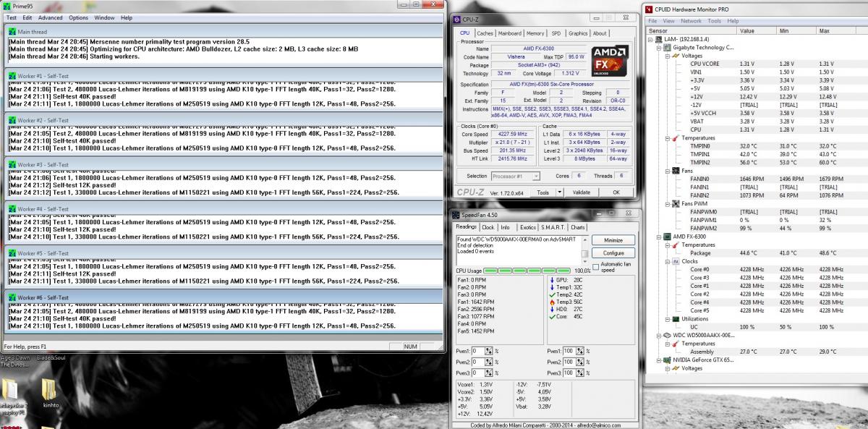Open the Test menu in Prime95

[x=12, y=17]
